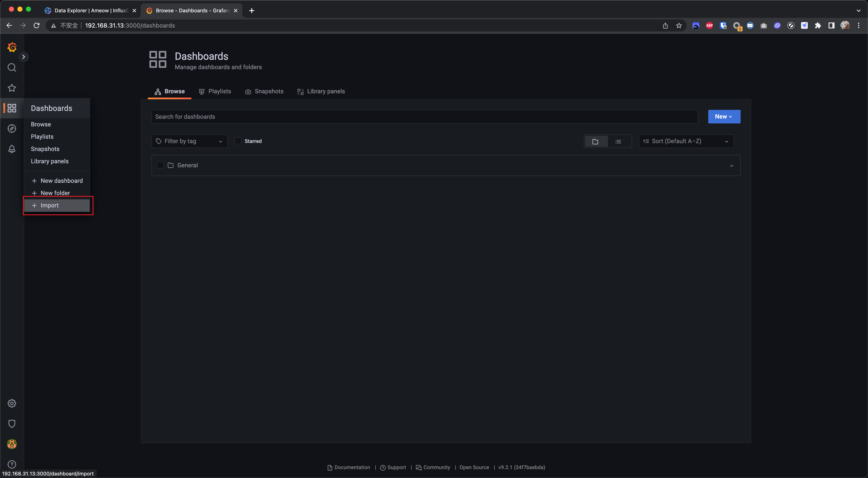The width and height of the screenshot is (868, 478).
Task: Open Help question mark icon
Action: (x=12, y=464)
